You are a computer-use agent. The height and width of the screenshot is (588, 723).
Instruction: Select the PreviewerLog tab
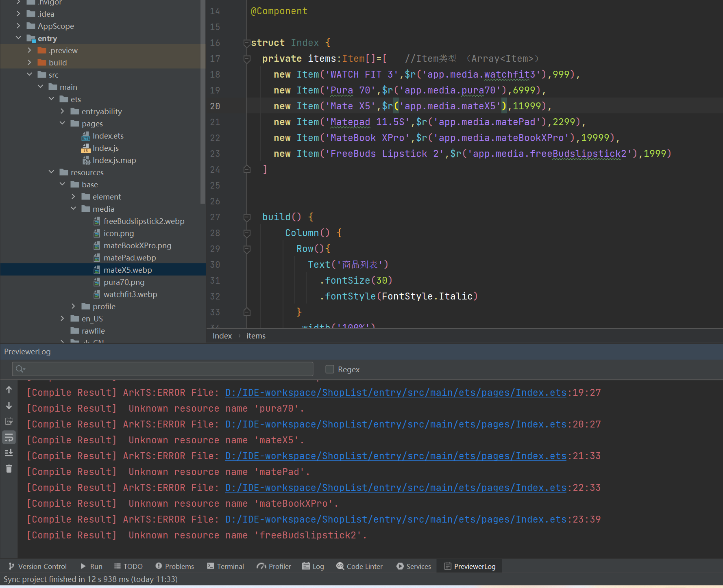(x=470, y=566)
